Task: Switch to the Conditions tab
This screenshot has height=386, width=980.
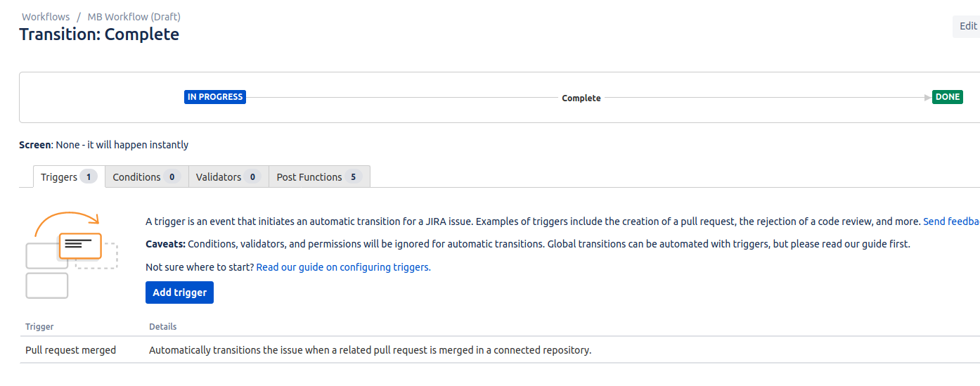Action: [x=147, y=177]
